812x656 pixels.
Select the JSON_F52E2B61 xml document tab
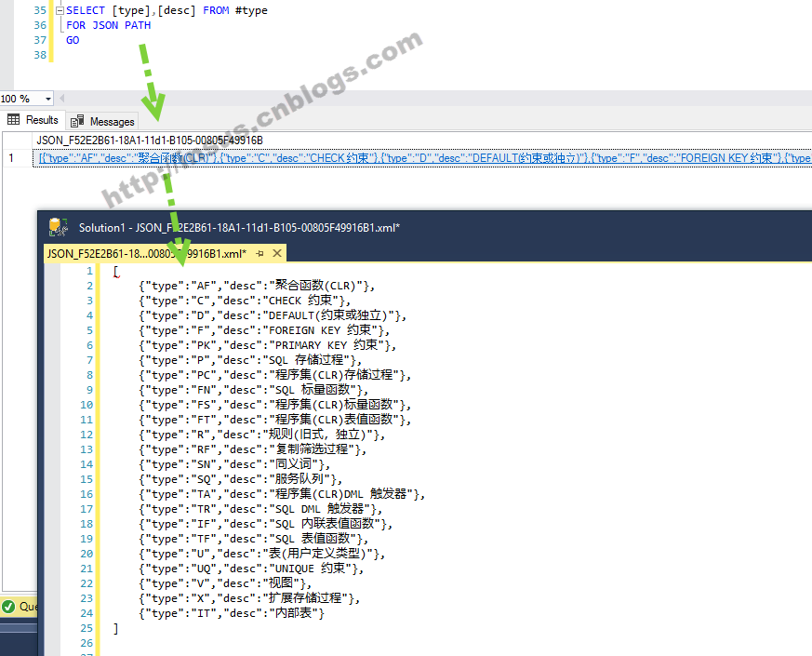point(147,253)
